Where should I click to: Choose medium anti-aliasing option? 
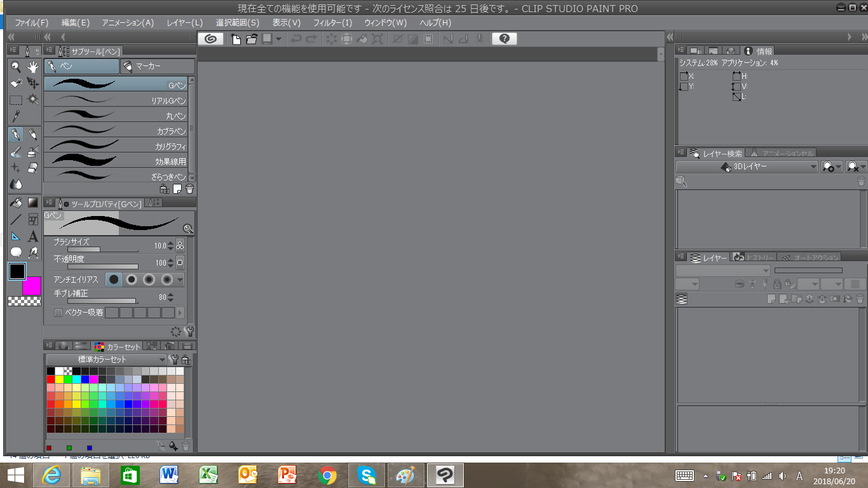coord(149,279)
